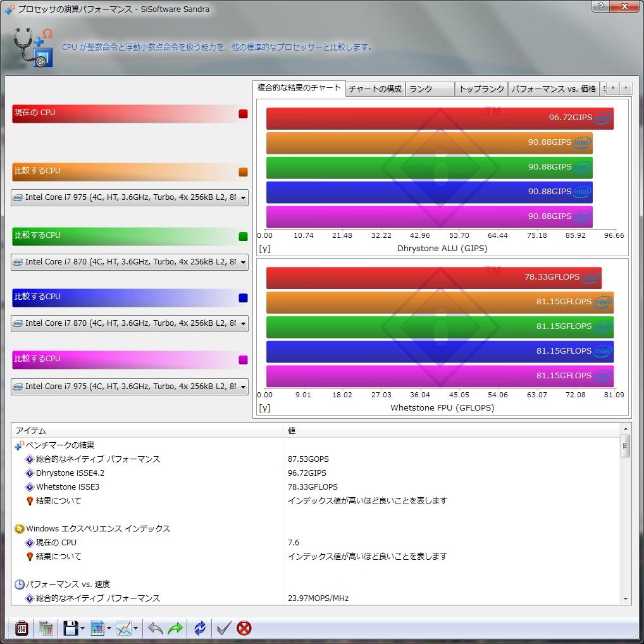This screenshot has height=644, width=644.
Task: Click the green forward arrow icon
Action: [175, 628]
